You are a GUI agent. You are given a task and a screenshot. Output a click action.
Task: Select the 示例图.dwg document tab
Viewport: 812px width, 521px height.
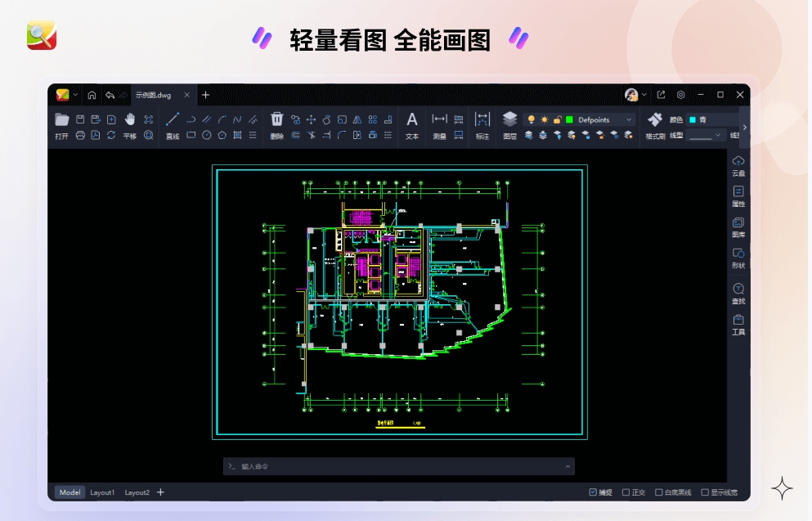point(155,94)
